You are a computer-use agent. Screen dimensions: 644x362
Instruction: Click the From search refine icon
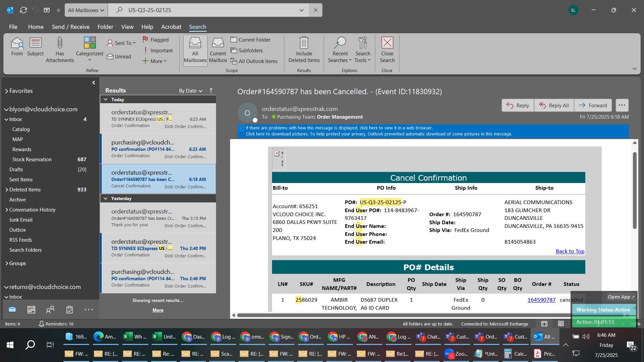coord(17,47)
